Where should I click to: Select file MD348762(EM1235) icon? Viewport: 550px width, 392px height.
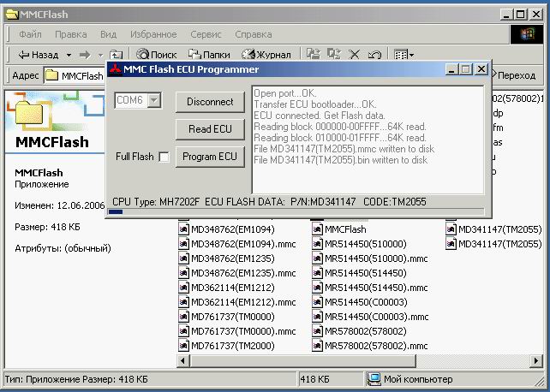183,258
